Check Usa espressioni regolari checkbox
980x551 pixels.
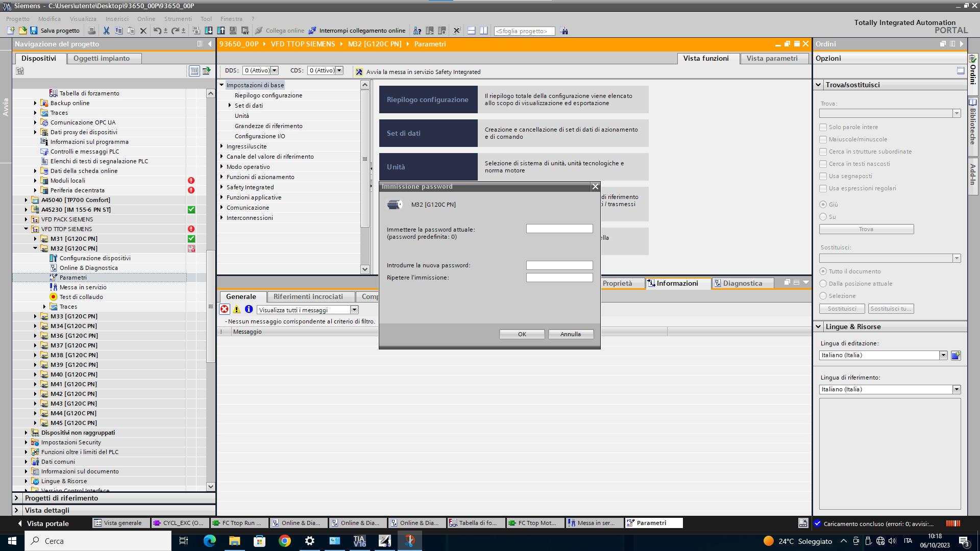[x=823, y=188]
